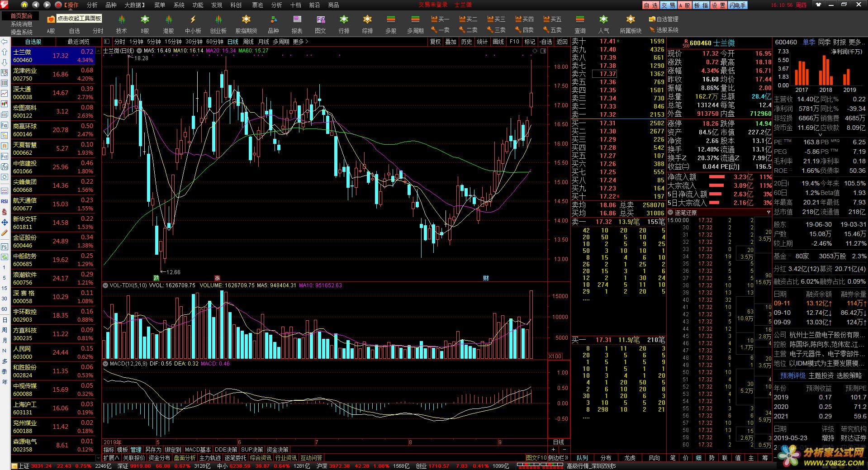Click the forward arrow navigation icon
This screenshot has width=868, height=470.
pos(47,5)
